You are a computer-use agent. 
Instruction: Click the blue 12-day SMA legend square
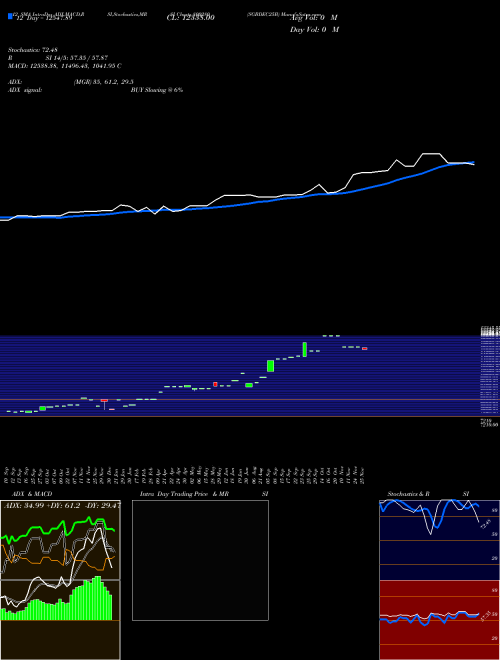point(10,16)
